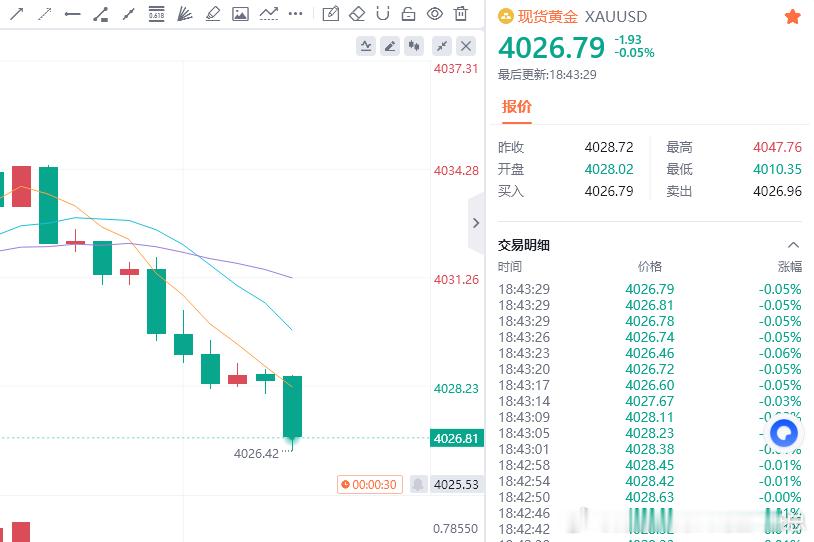Image resolution: width=814 pixels, height=542 pixels.
Task: Open the drawing pencil mode button
Action: 390,46
